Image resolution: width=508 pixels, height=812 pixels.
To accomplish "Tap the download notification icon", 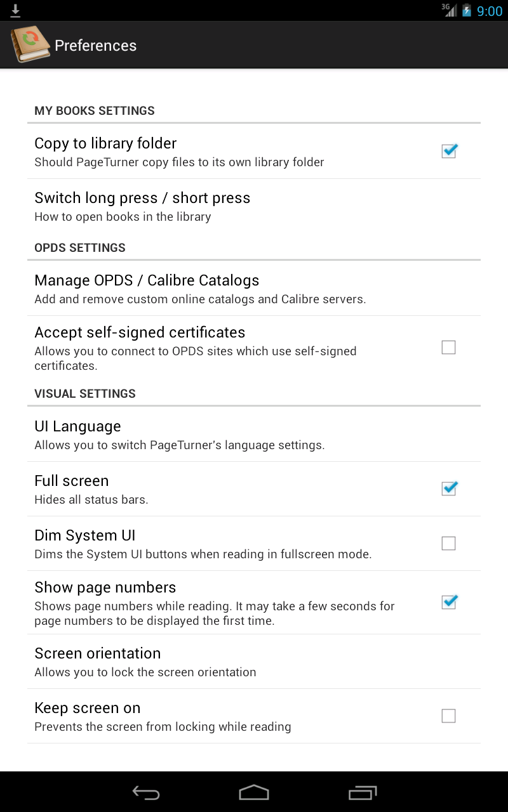I will pyautogui.click(x=16, y=11).
